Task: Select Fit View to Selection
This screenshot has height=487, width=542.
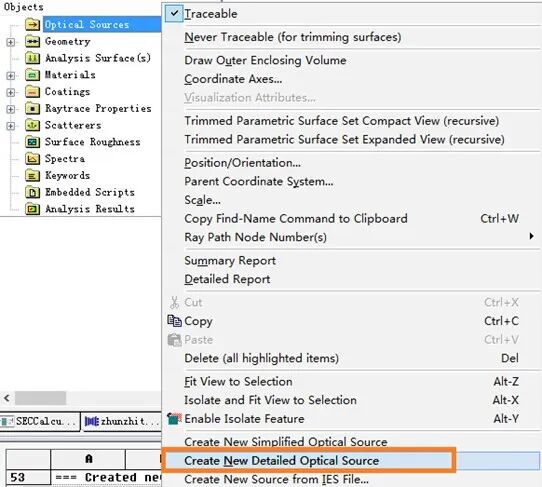Action: (238, 382)
